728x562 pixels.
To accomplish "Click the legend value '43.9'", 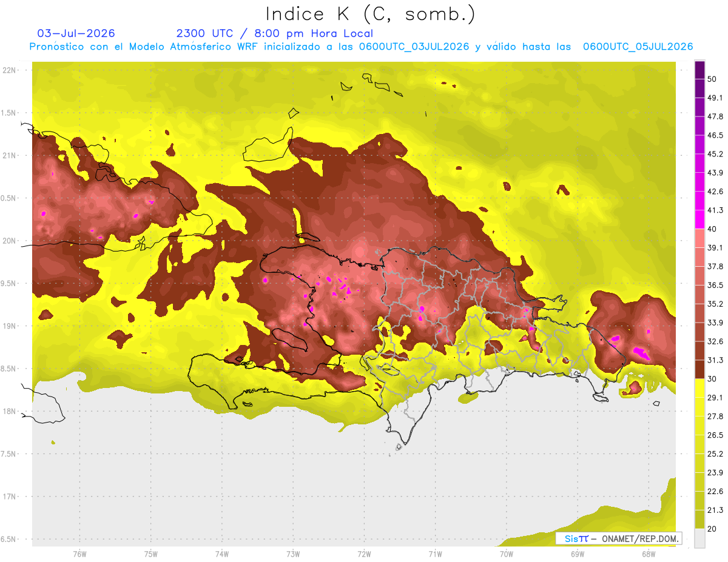I will (715, 173).
